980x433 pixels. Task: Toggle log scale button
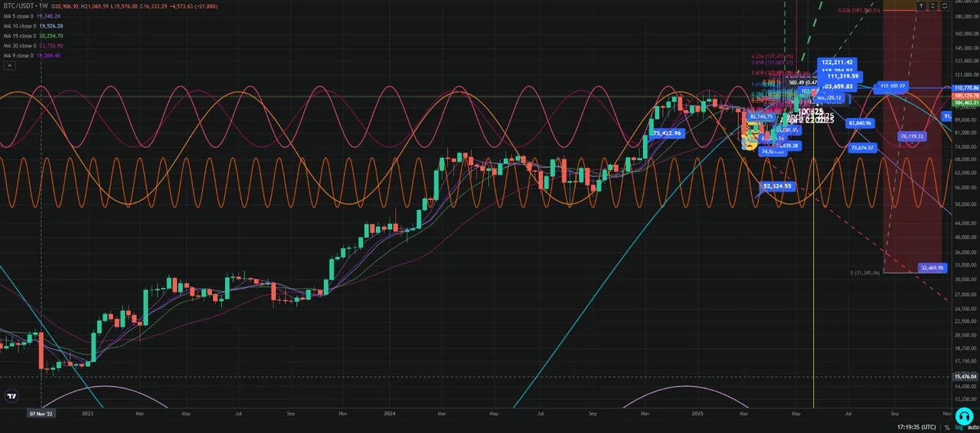[958, 427]
